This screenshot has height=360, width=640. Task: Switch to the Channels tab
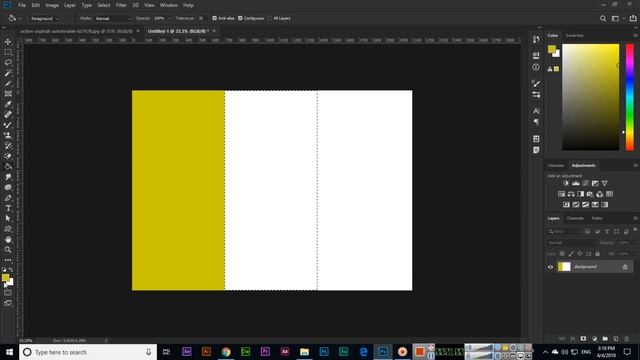click(575, 218)
